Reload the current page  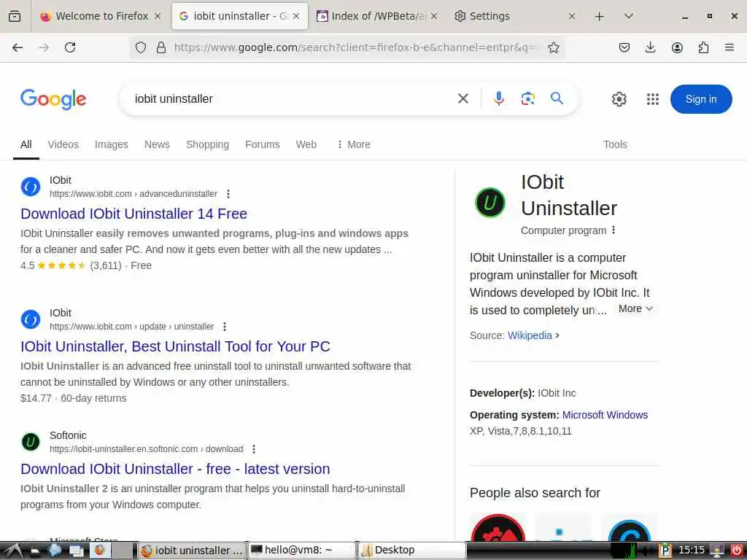(70, 47)
